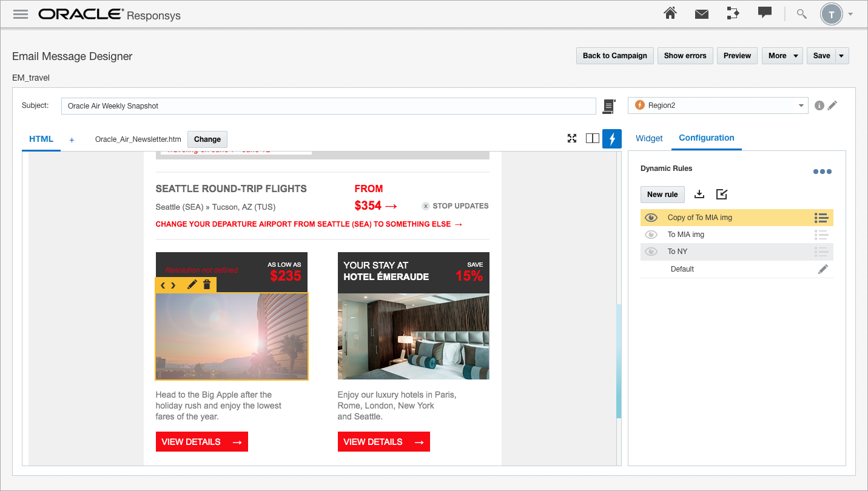Expand the Save options arrow
The height and width of the screenshot is (491, 868).
click(x=842, y=56)
